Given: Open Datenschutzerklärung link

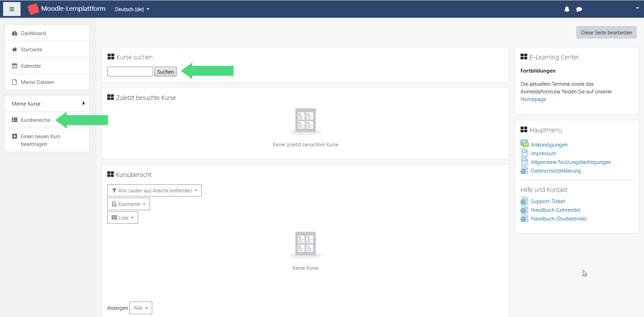Looking at the screenshot, I should click(556, 171).
